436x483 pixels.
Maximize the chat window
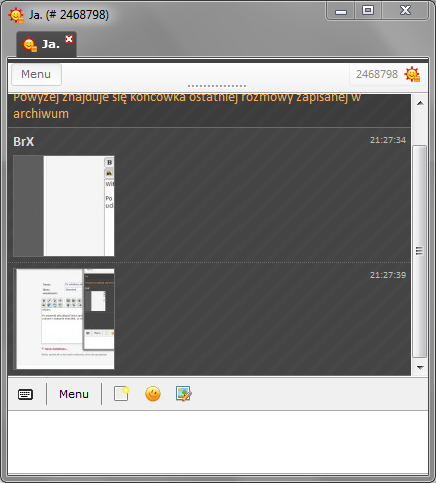pyautogui.click(x=368, y=10)
